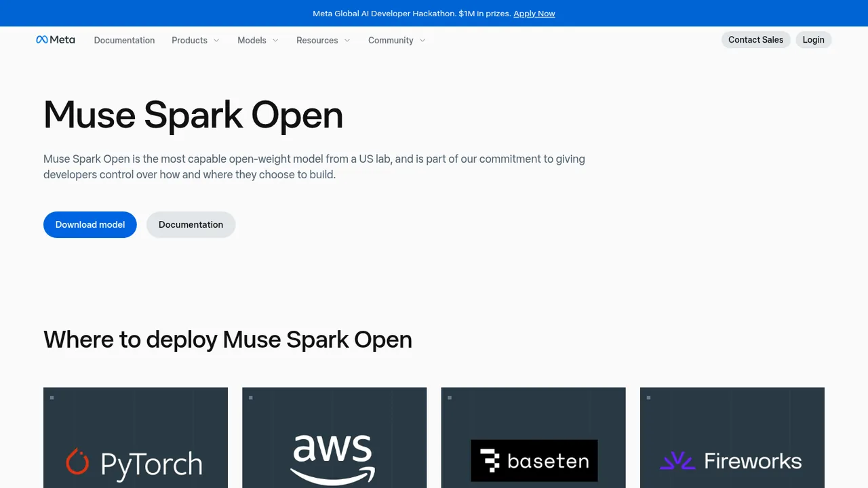This screenshot has height=488, width=868.
Task: Open the PyTorch deployment card
Action: 136,438
